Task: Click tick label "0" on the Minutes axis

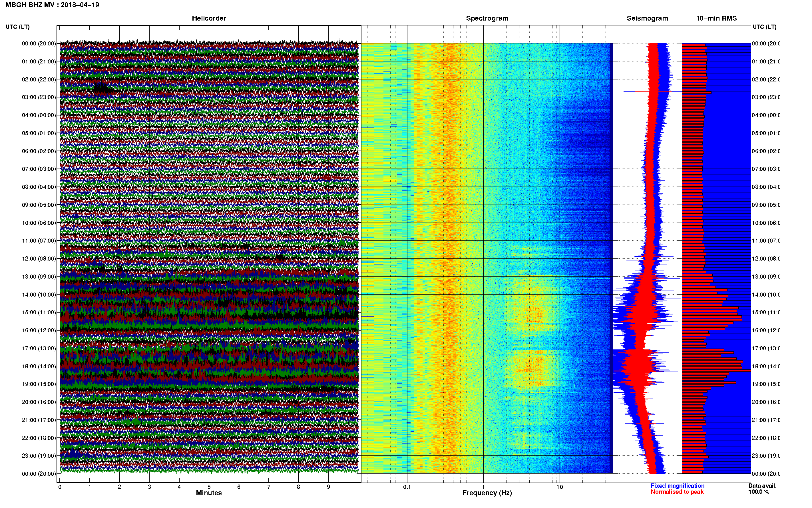Action: (x=60, y=487)
